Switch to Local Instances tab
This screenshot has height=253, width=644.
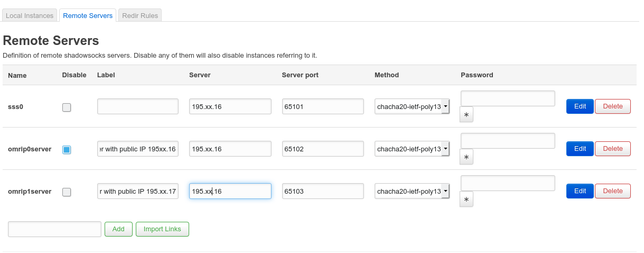click(x=30, y=15)
